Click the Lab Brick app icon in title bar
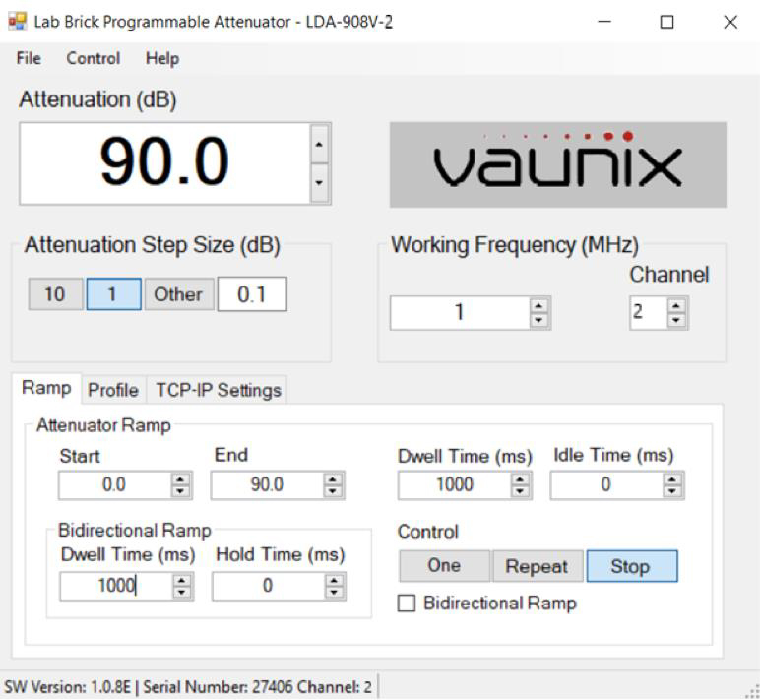 point(18,22)
